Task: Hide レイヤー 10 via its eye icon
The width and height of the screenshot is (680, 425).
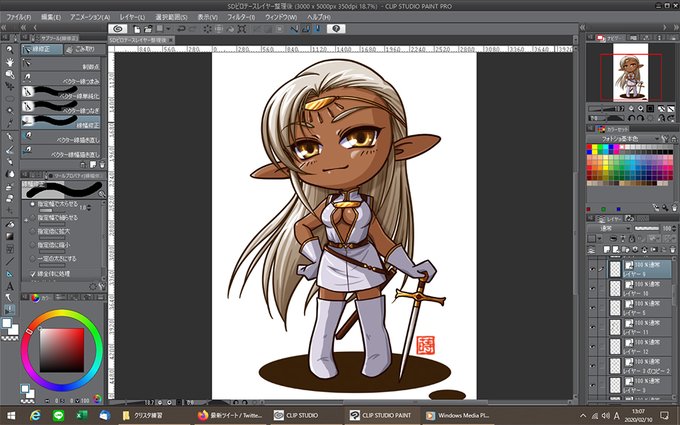Action: coord(592,288)
